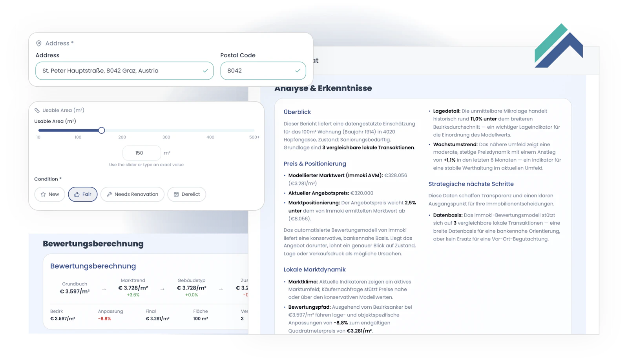The width and height of the screenshot is (628, 364).
Task: Click the Lagedetail bullet text
Action: click(497, 123)
